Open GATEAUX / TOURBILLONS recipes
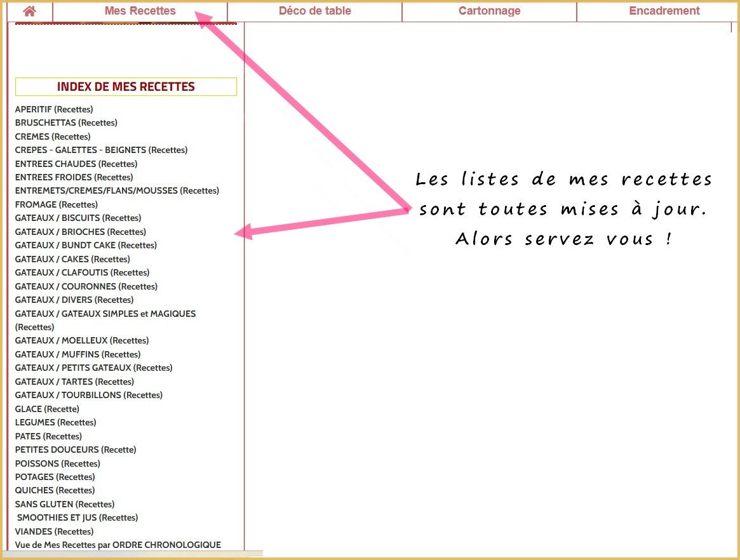740x560 pixels. point(88,395)
